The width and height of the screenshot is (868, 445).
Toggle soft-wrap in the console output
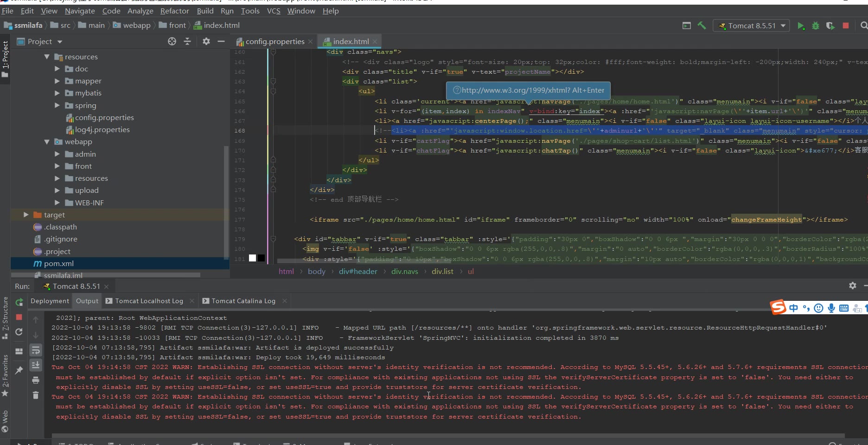pos(36,350)
